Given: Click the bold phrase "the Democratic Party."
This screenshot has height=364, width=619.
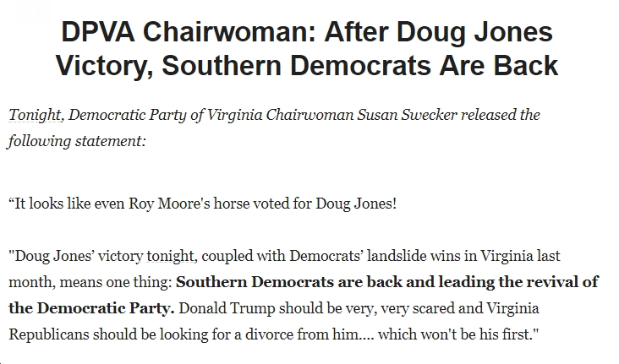Looking at the screenshot, I should click(x=91, y=308).
